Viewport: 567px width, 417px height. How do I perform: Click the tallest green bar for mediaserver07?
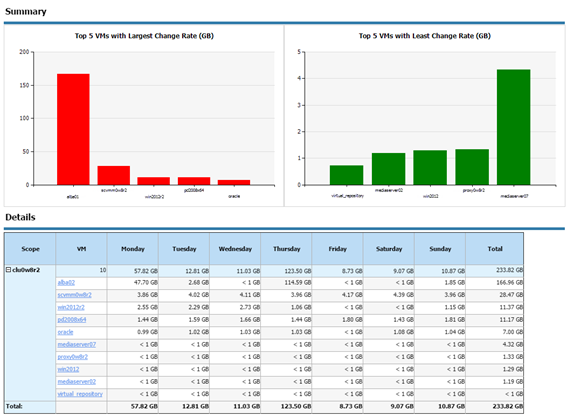click(513, 127)
